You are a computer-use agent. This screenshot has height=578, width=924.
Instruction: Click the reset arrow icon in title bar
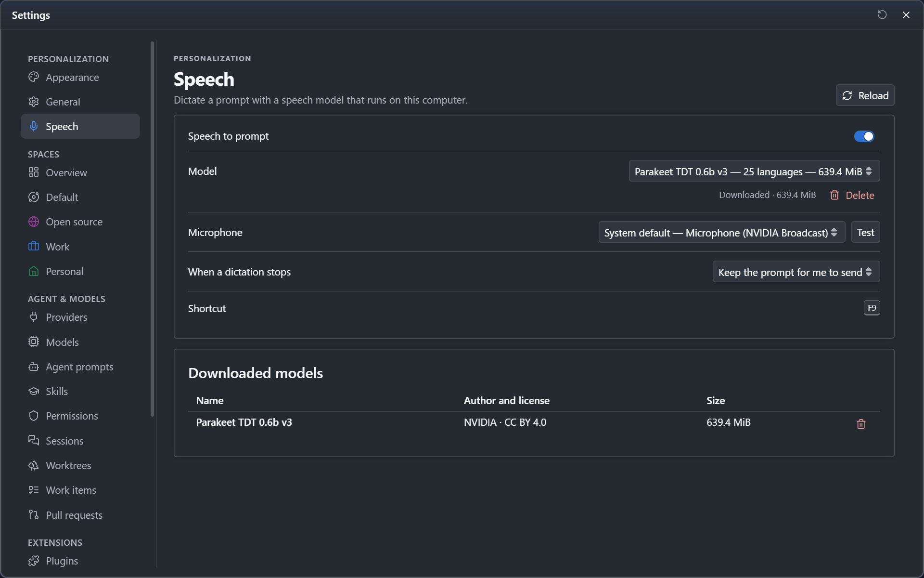point(882,15)
